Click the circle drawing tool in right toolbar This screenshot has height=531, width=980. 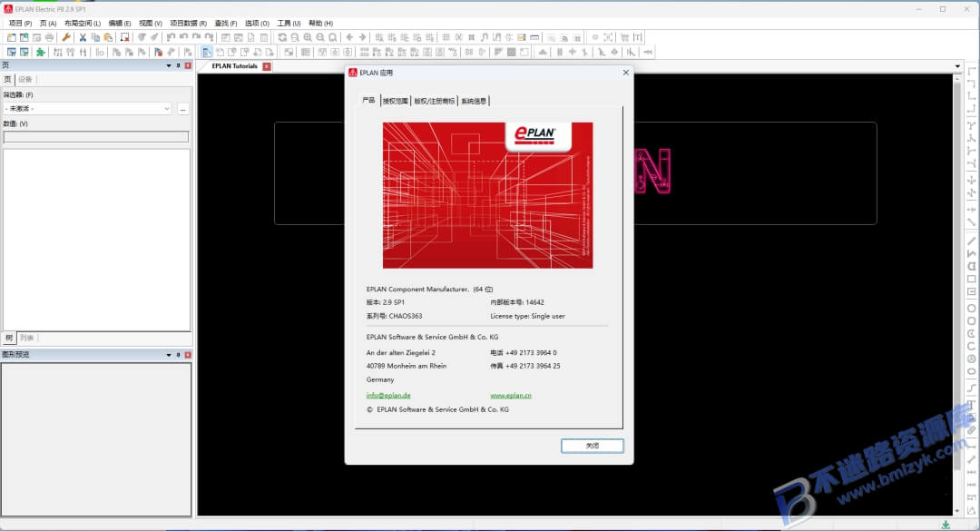[971, 309]
